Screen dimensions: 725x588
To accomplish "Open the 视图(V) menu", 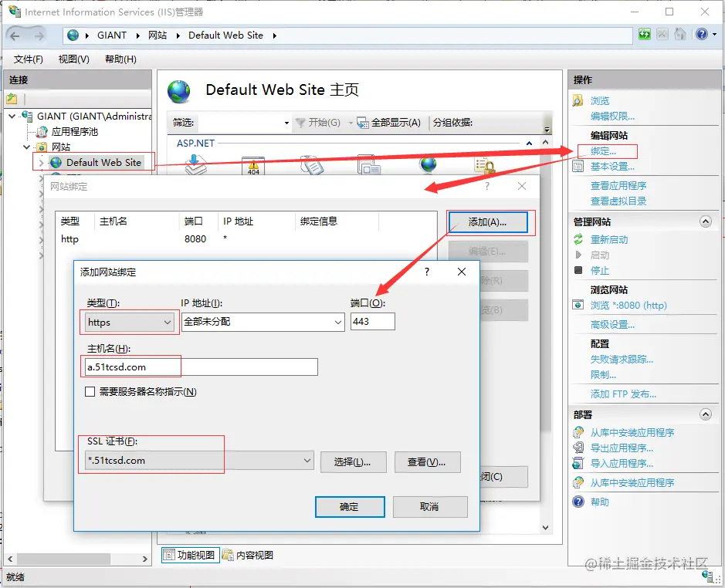I will click(73, 59).
